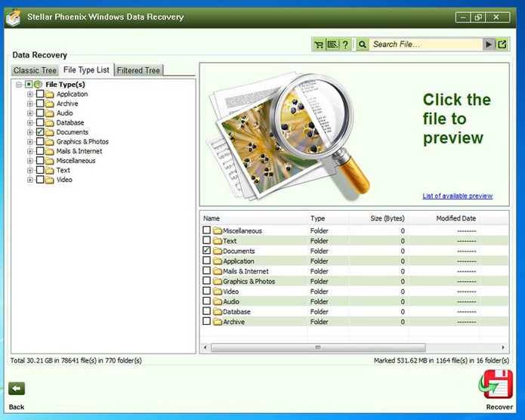Check the Application checkbox in tree
525x420 pixels.
[40, 94]
